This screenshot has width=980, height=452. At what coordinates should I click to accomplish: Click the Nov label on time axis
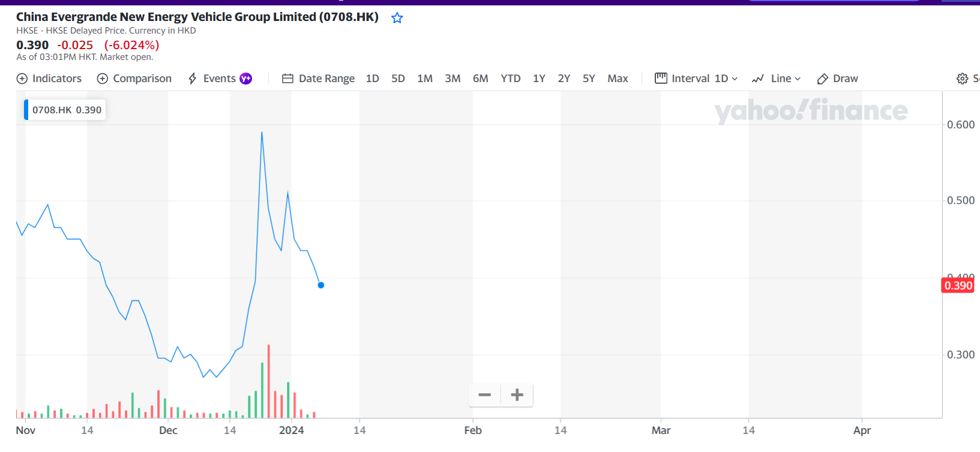26,430
